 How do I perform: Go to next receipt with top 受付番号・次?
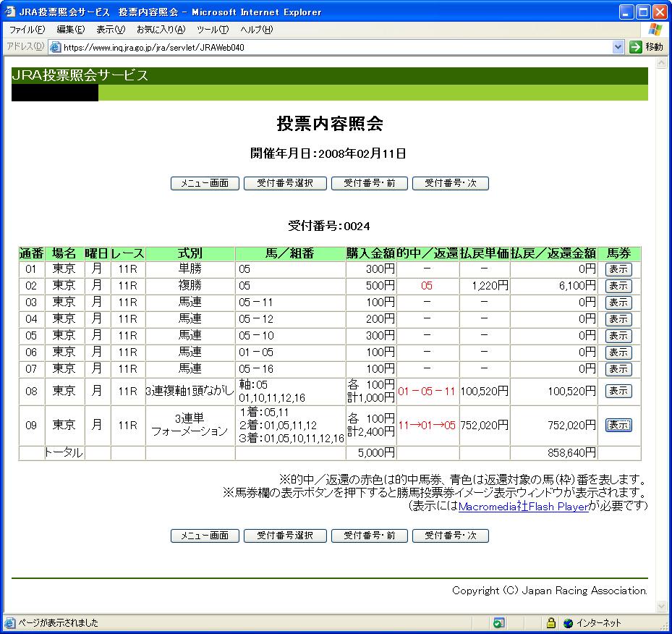click(x=450, y=183)
